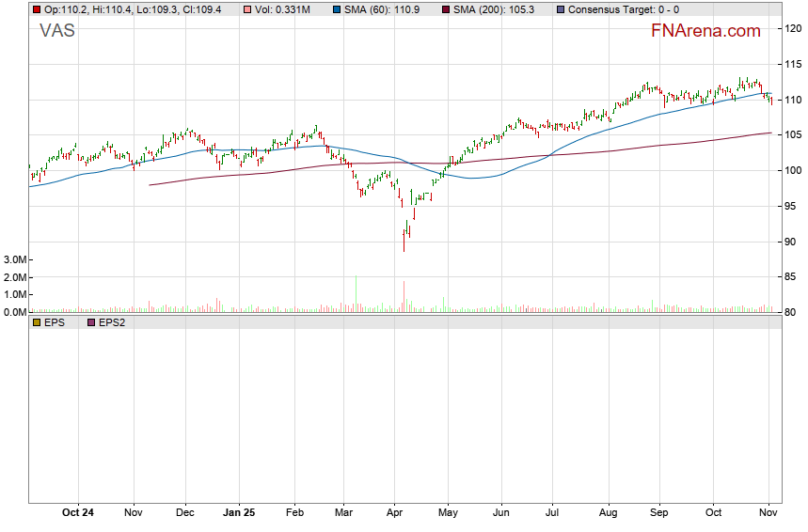808x532 pixels.
Task: Select the Apr month axis label
Action: coord(396,513)
